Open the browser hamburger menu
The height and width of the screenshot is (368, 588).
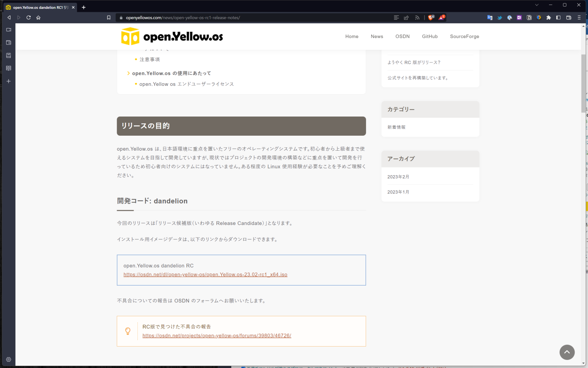(579, 17)
